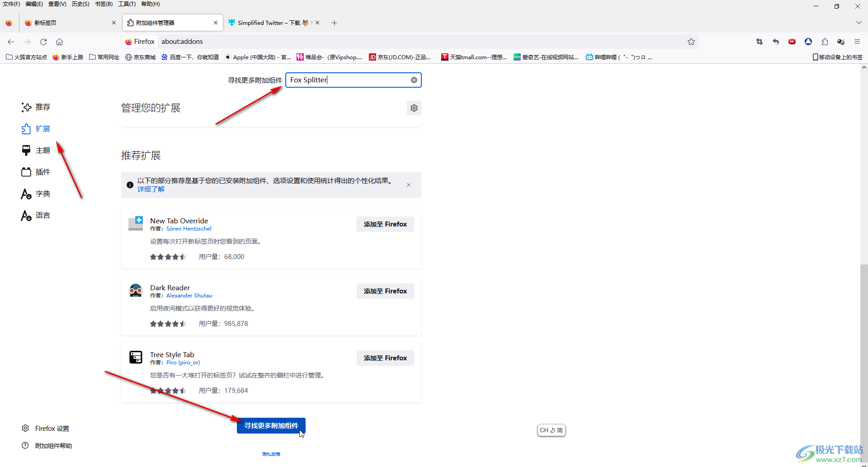This screenshot has width=868, height=467.
Task: Open the red video extension icon
Action: pyautogui.click(x=792, y=42)
